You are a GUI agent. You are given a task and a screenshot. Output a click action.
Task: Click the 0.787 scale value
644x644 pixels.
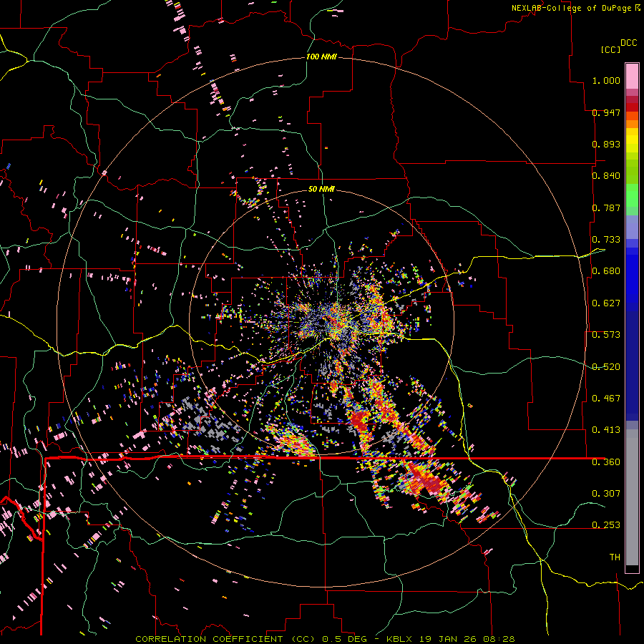click(606, 208)
